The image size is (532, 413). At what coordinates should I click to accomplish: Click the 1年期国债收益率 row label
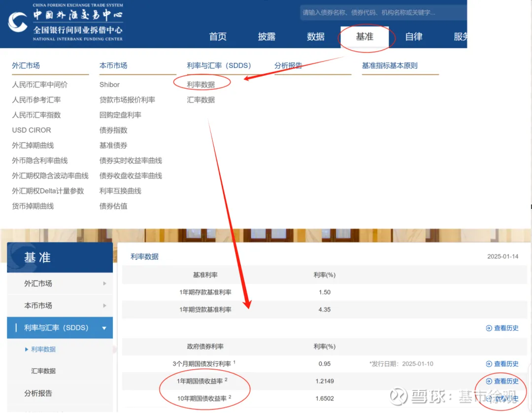tap(202, 381)
